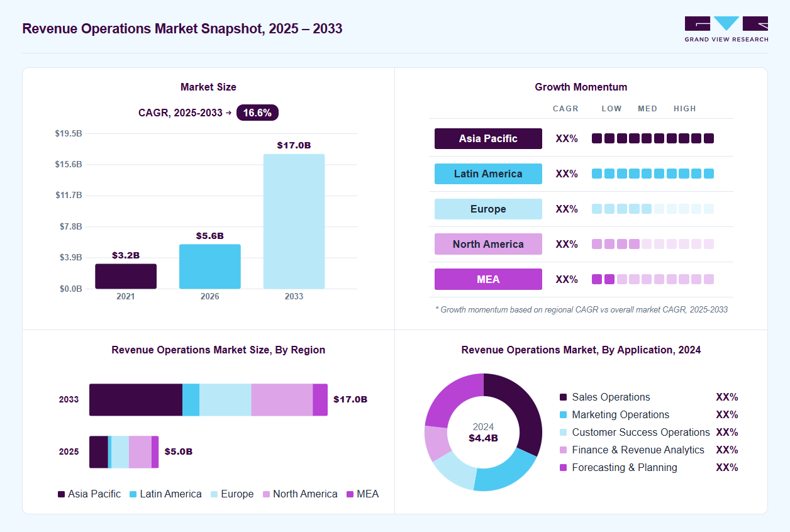Image resolution: width=790 pixels, height=532 pixels.
Task: Click the North America segment in 2033 bar
Action: click(x=282, y=400)
